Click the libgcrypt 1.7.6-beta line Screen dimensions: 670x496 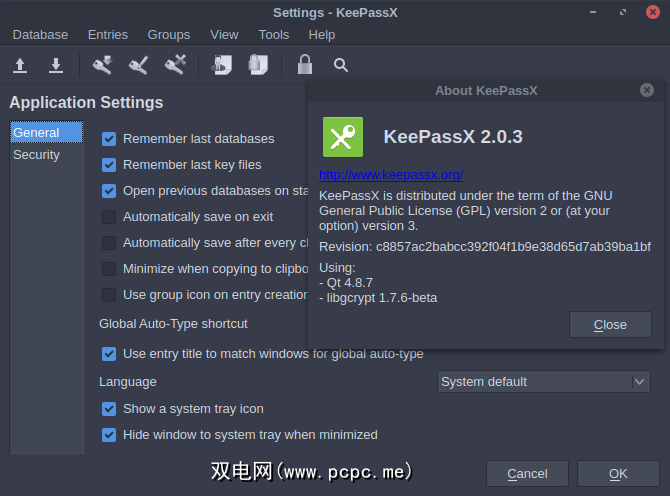pos(378,298)
